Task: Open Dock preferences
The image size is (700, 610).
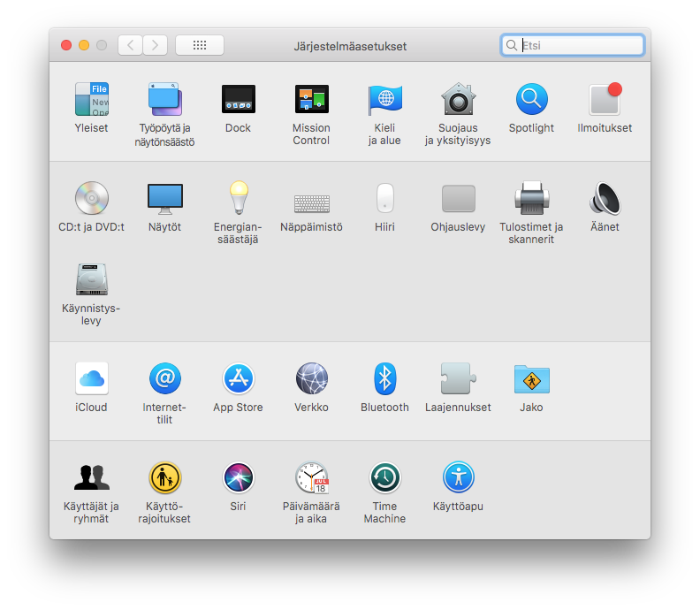Action: [x=238, y=100]
